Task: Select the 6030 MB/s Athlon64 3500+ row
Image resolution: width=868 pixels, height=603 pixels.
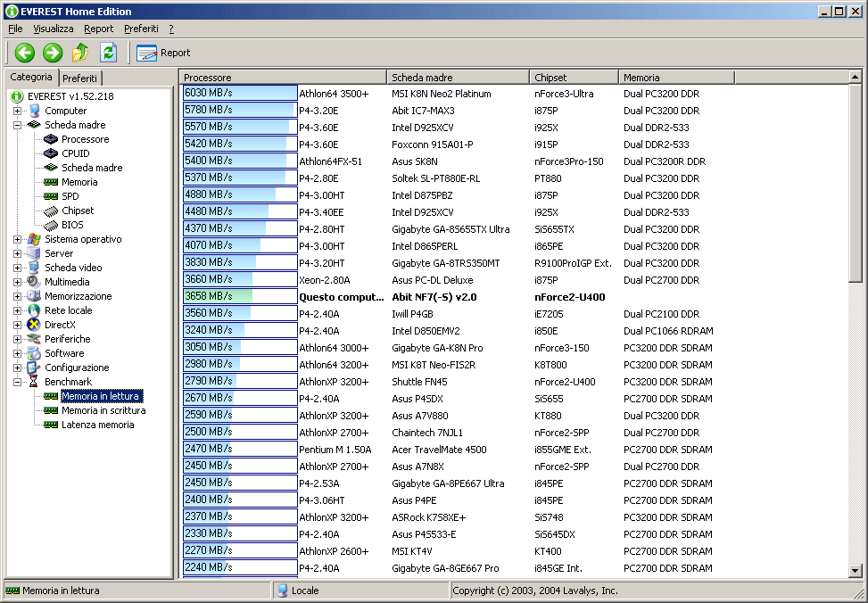Action: point(514,94)
